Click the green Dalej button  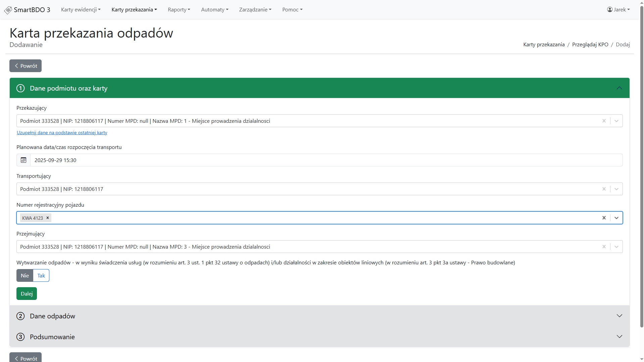[x=27, y=294]
